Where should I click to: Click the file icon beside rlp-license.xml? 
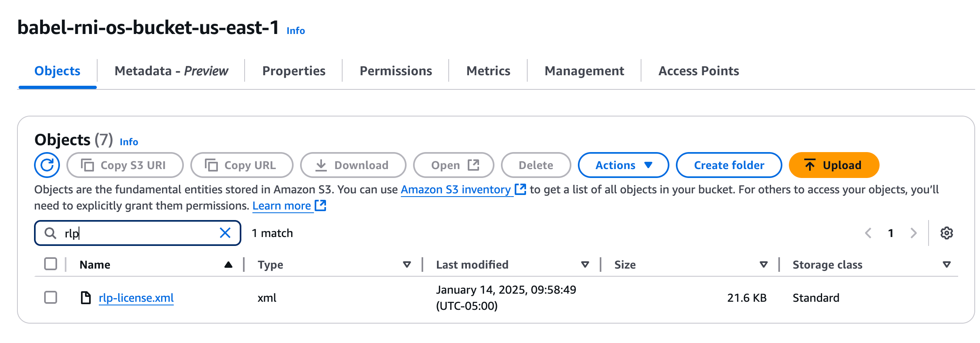pyautogui.click(x=85, y=298)
